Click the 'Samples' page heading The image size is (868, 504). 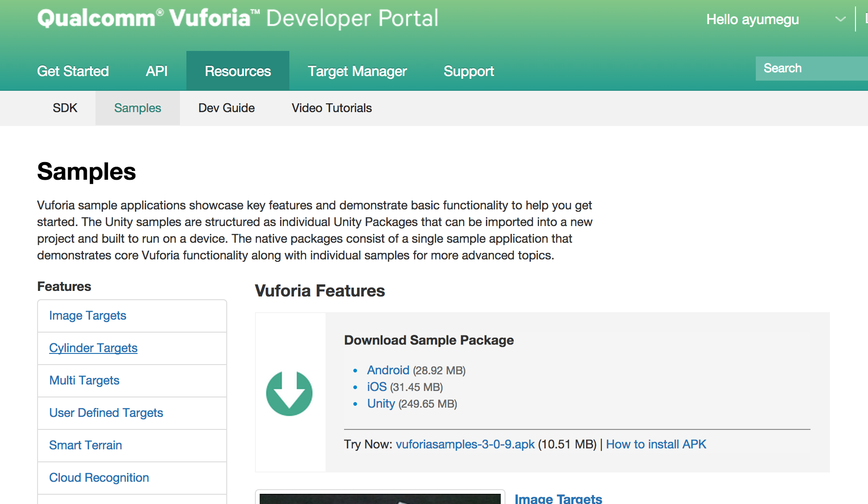[x=86, y=171]
